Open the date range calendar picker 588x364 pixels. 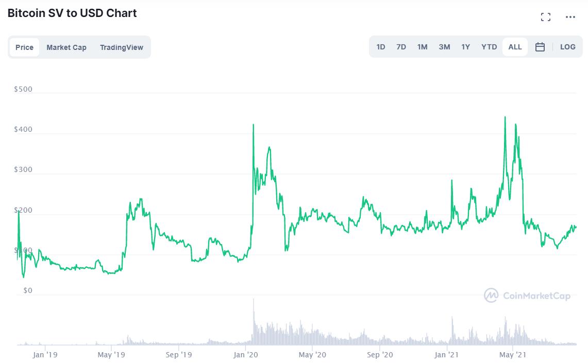540,46
